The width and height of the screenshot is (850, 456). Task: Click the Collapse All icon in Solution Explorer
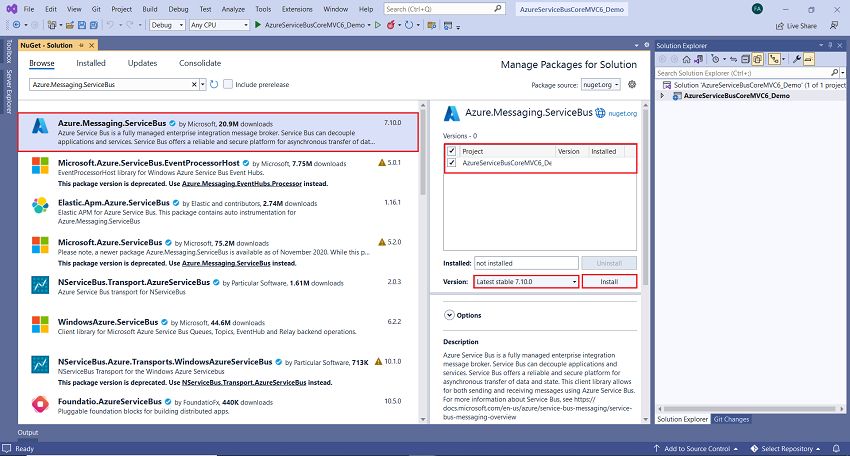[745, 59]
